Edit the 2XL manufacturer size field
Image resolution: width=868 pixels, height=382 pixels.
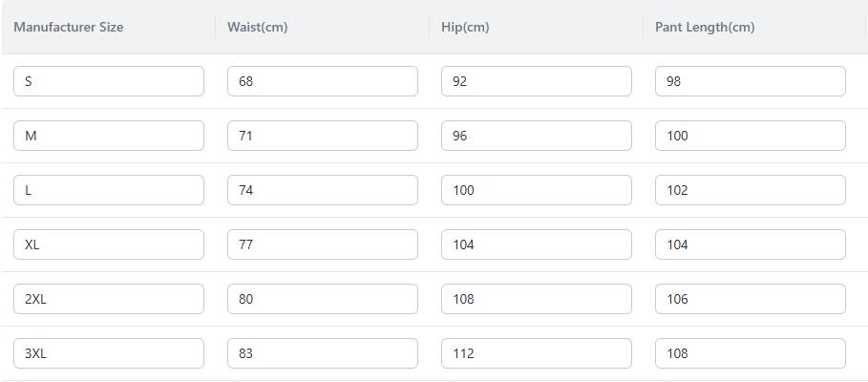pos(109,299)
